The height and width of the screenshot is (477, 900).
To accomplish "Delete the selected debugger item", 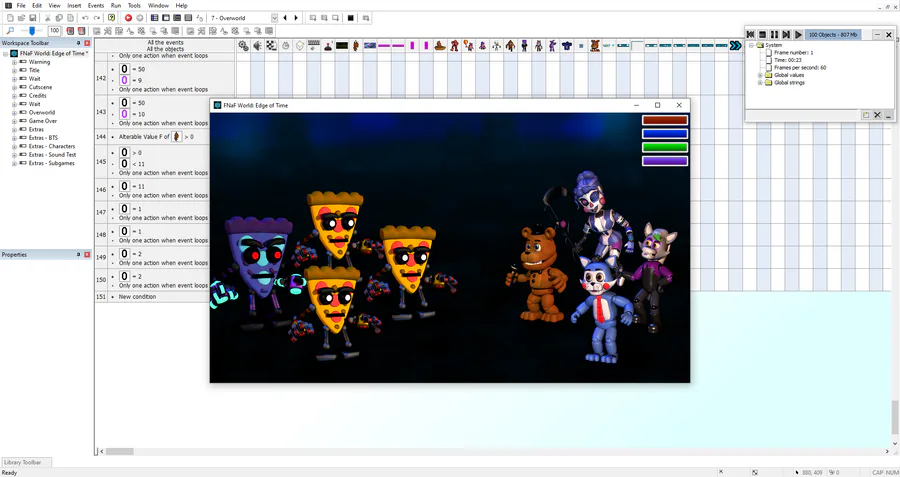I will pyautogui.click(x=877, y=115).
